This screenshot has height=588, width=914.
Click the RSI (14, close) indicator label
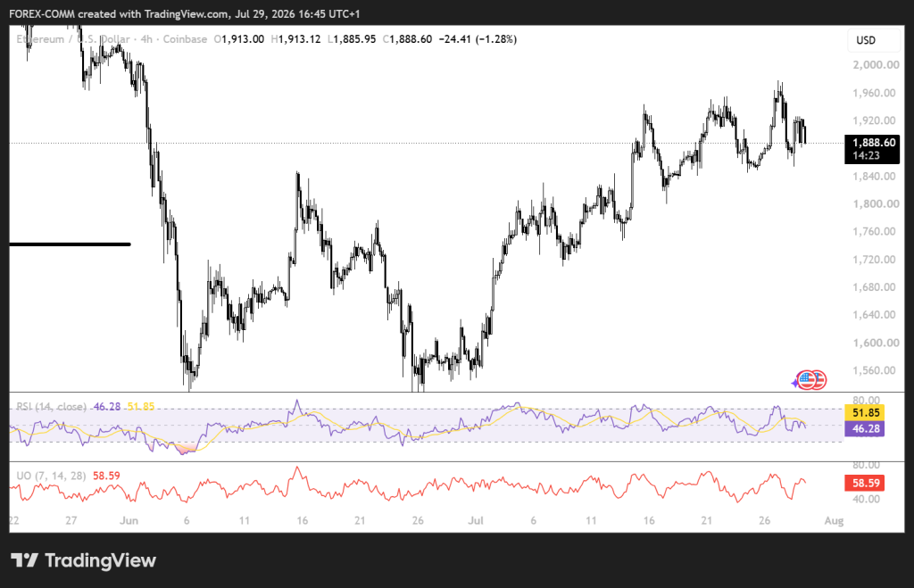[x=51, y=406]
